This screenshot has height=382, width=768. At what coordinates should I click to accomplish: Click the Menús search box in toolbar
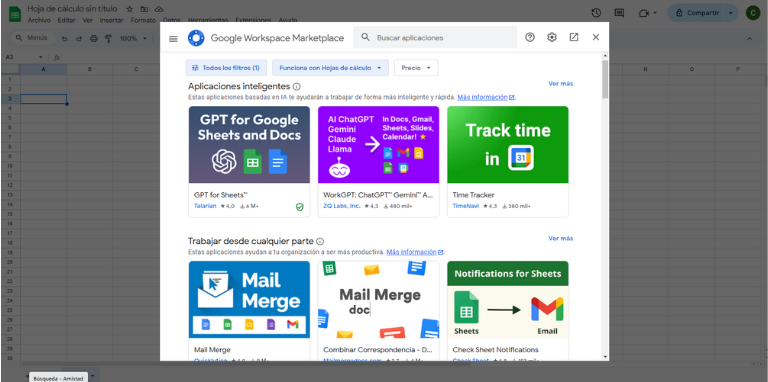tap(32, 38)
